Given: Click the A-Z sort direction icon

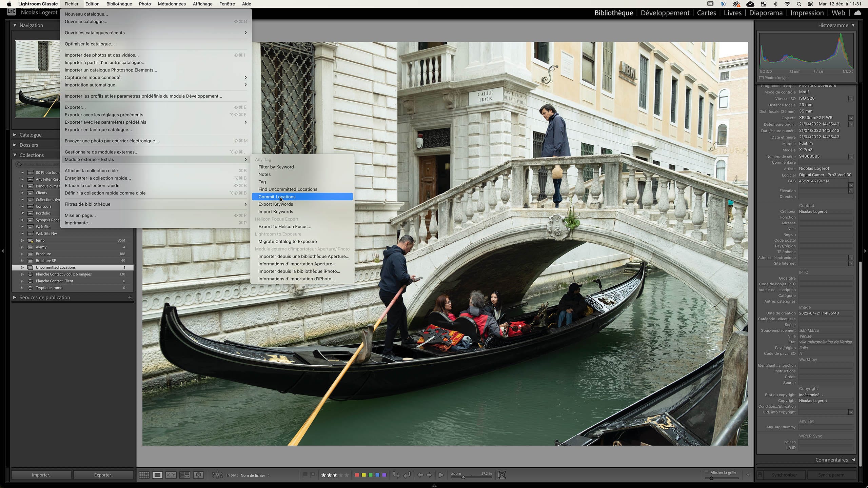Looking at the screenshot, I should click(x=217, y=475).
